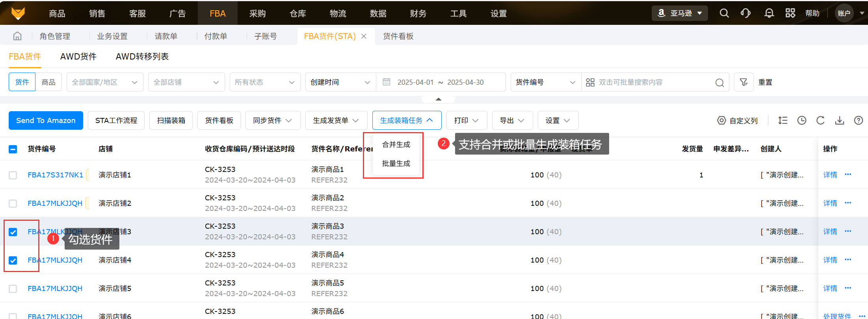Screen dimensions: 868x319
Task: Expand the 导出 dropdown
Action: tap(512, 120)
